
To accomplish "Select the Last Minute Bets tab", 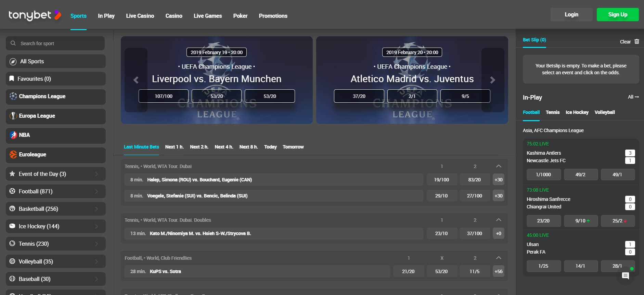I will point(141,147).
